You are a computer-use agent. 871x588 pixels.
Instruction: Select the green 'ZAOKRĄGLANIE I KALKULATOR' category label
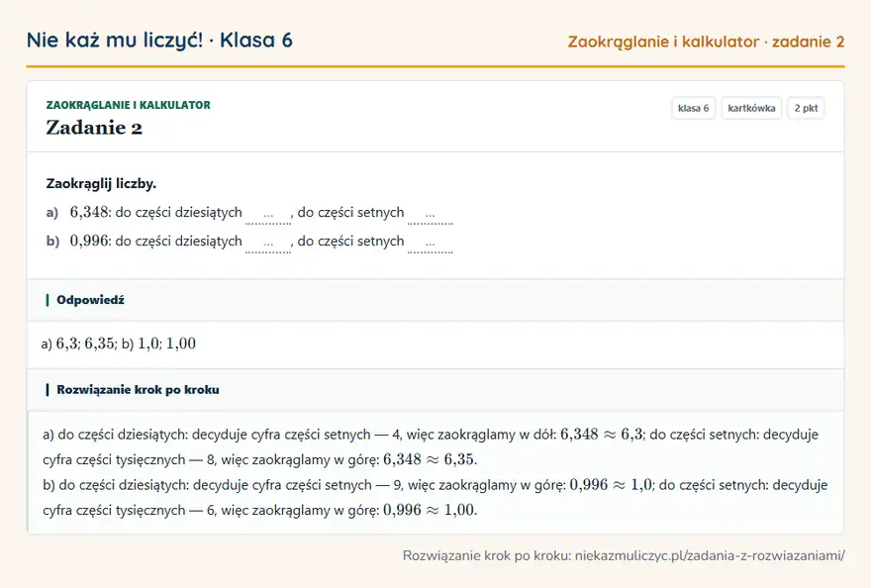click(129, 105)
